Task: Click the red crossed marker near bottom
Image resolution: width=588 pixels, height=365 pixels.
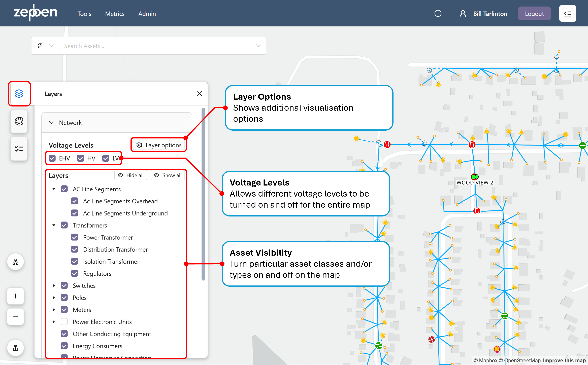Action: click(x=432, y=339)
